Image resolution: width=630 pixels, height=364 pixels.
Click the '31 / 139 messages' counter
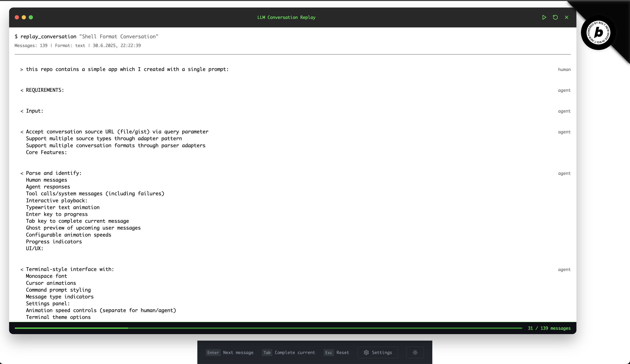pos(549,328)
